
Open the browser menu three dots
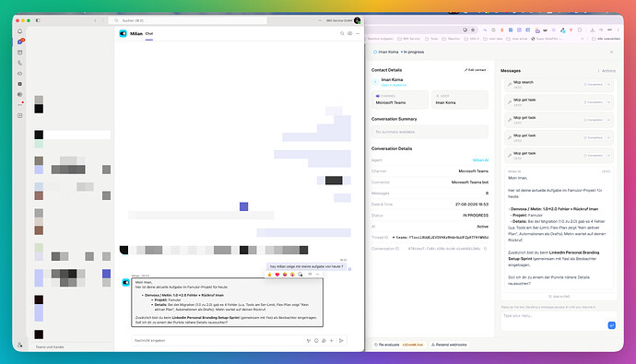(618, 30)
